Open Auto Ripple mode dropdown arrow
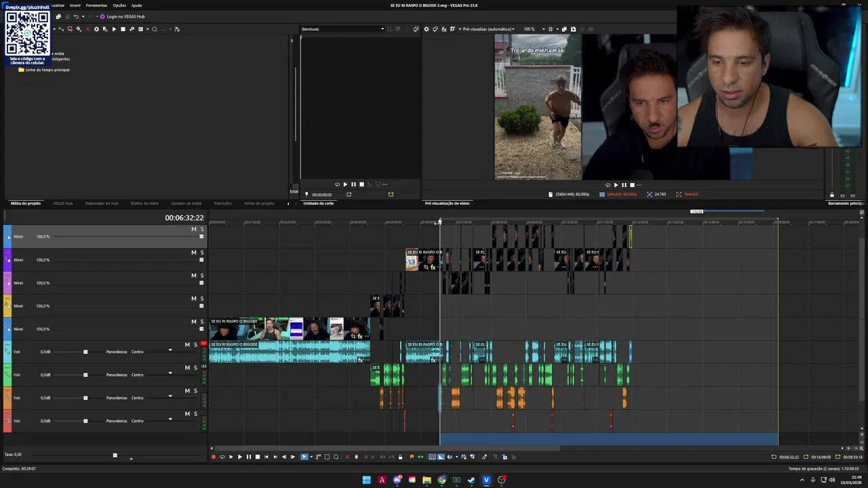 coord(457,457)
